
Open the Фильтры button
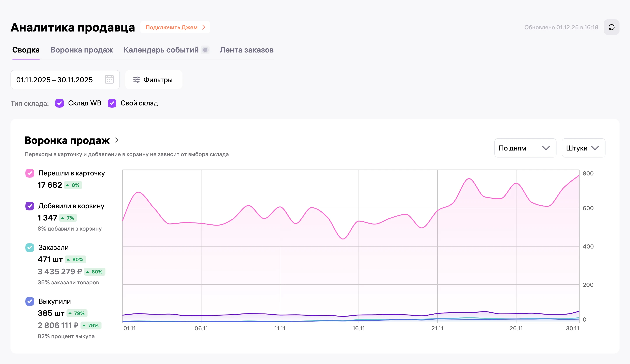[x=154, y=80]
